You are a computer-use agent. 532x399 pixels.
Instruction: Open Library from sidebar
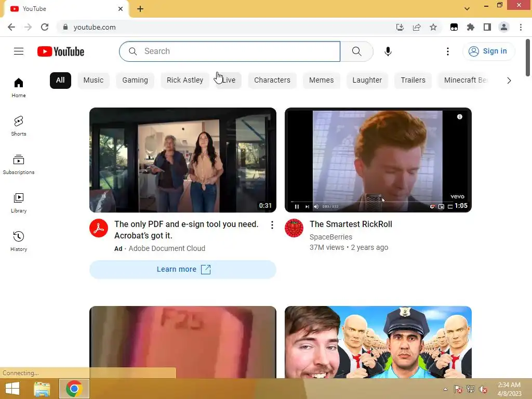(19, 203)
